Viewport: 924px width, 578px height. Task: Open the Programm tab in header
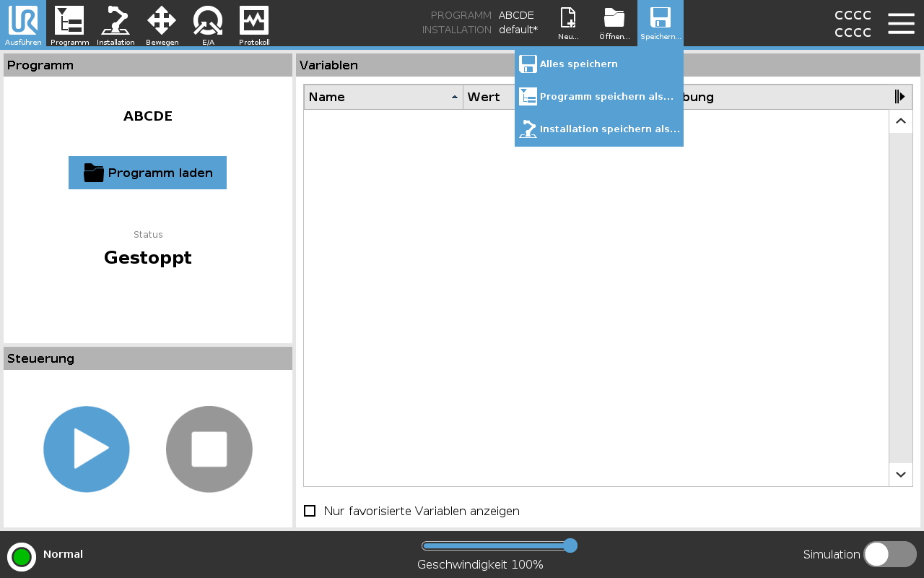coord(69,23)
